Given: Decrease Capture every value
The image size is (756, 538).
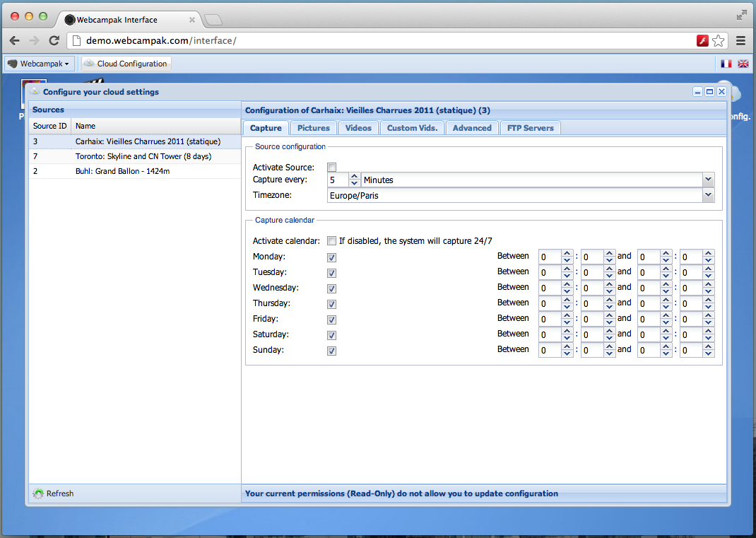Looking at the screenshot, I should (x=355, y=183).
